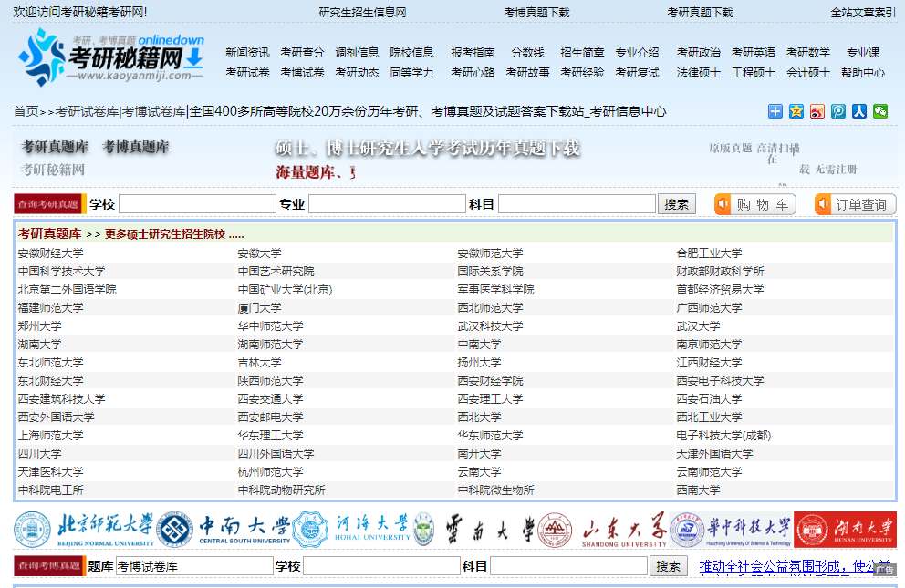Click the 查询考研真题 red label
The width and height of the screenshot is (905, 588).
[48, 204]
